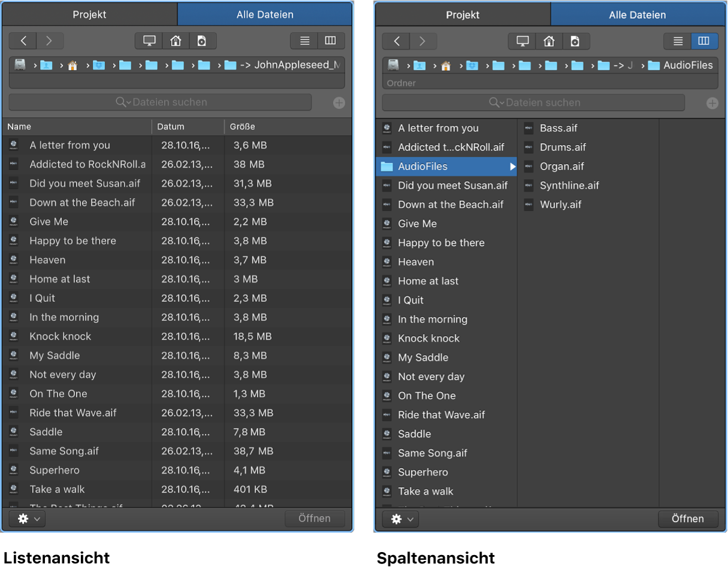Click the Computer icon in the Listenansicht browser

149,41
